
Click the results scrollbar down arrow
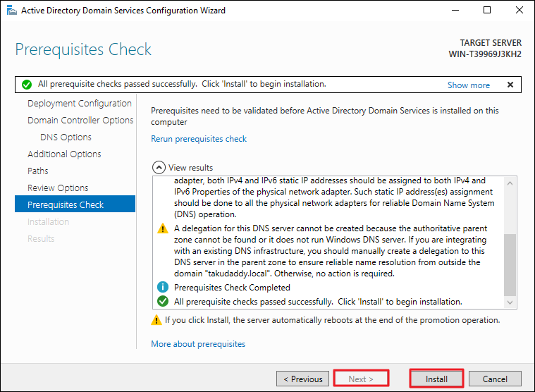coord(510,302)
